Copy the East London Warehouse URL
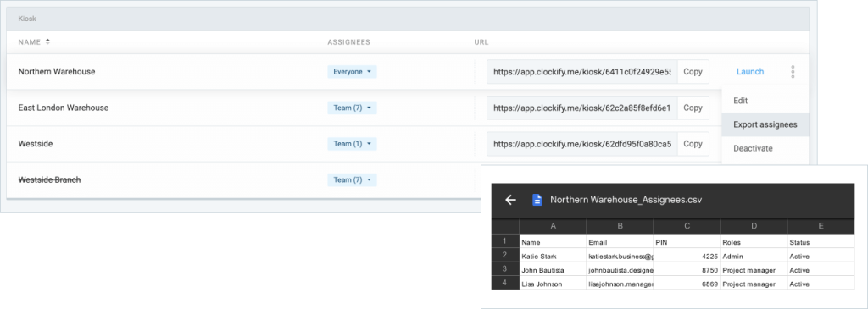The width and height of the screenshot is (868, 309). [x=693, y=108]
